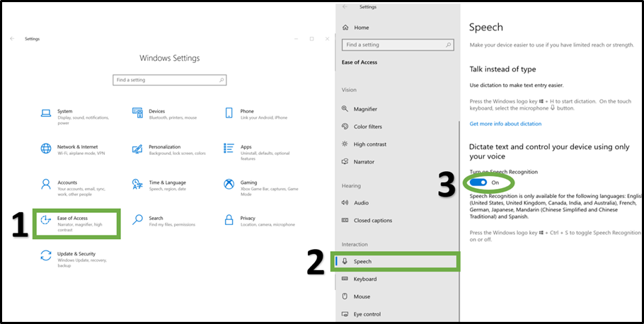Open Network & Internet globe icon
This screenshot has height=324, width=644.
tap(46, 149)
